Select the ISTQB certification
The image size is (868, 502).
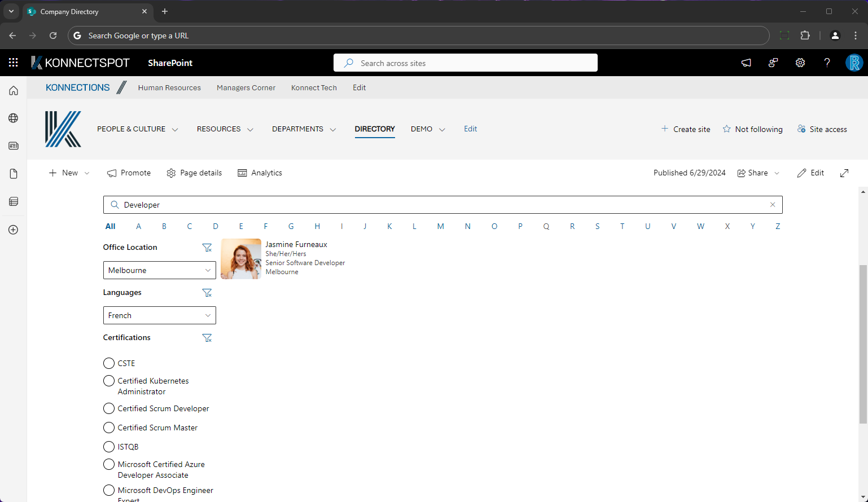coord(109,447)
